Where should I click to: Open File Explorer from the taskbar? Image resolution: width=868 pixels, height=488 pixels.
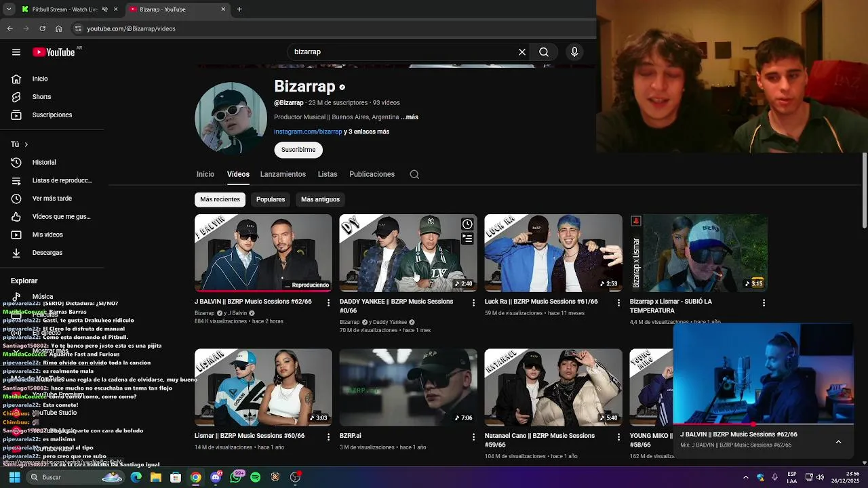(156, 477)
